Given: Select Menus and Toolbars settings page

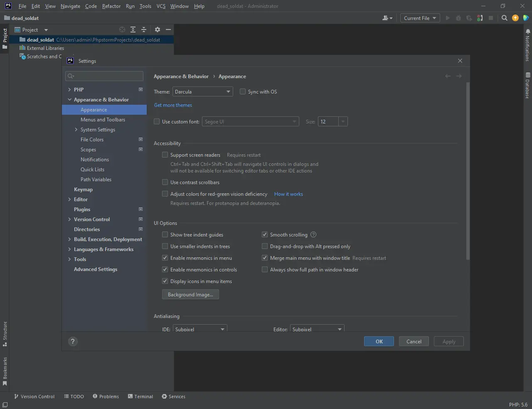Looking at the screenshot, I should click(x=103, y=120).
